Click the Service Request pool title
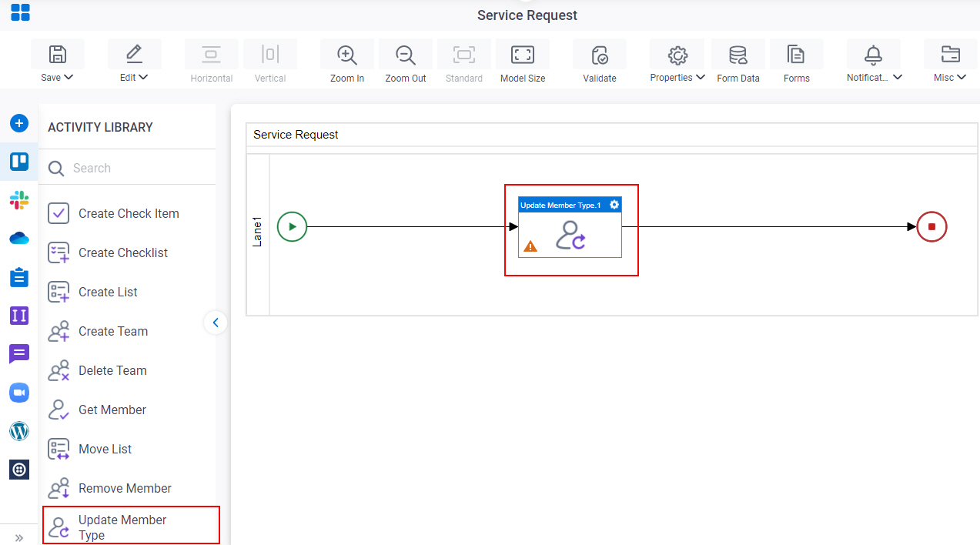This screenshot has height=545, width=980. point(296,135)
